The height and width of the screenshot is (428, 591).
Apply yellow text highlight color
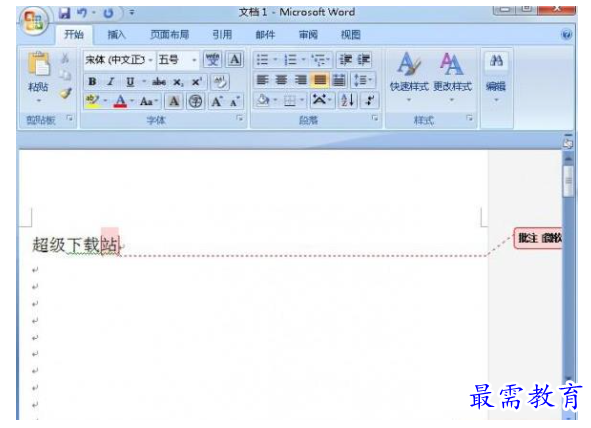click(92, 101)
